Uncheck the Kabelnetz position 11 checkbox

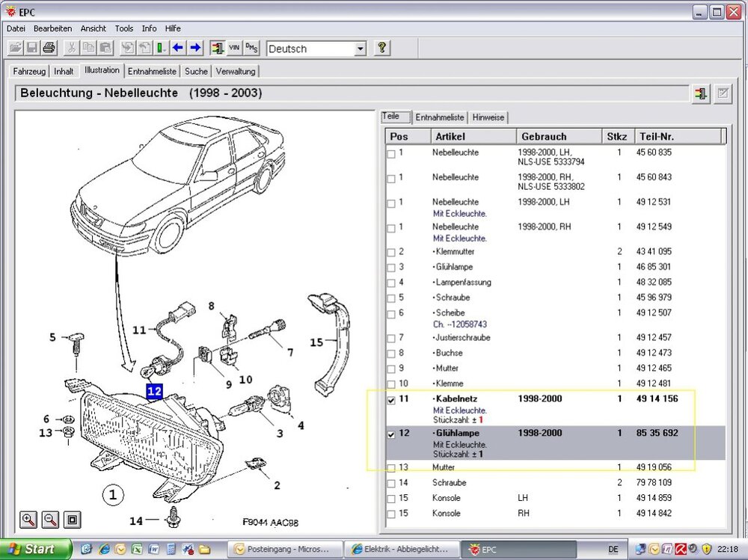[x=391, y=400]
